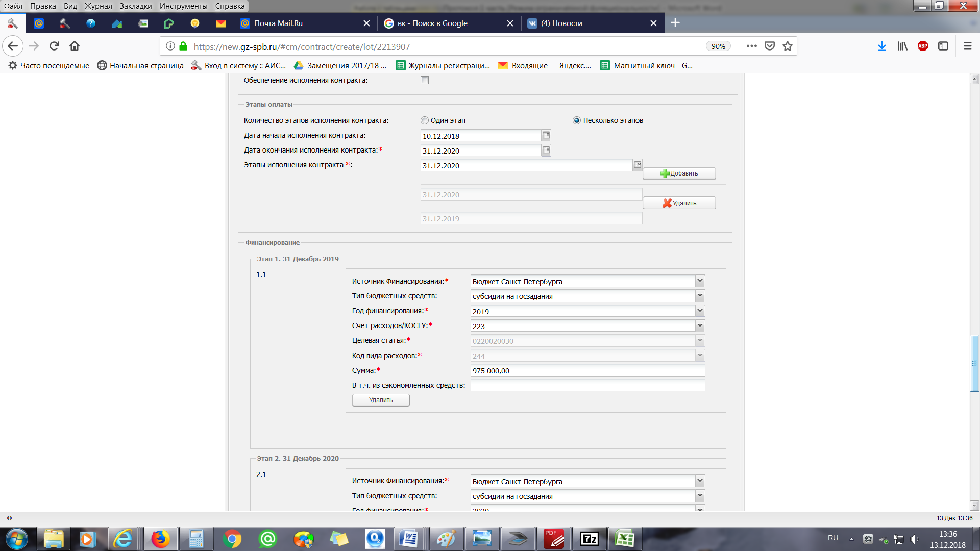Open calendar picker for contract start date

(546, 135)
